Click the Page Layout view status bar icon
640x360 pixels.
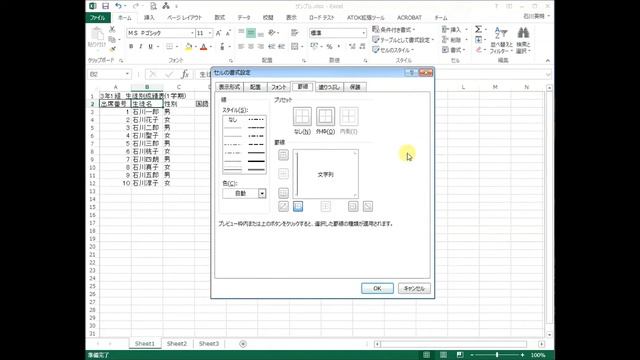[x=443, y=355]
